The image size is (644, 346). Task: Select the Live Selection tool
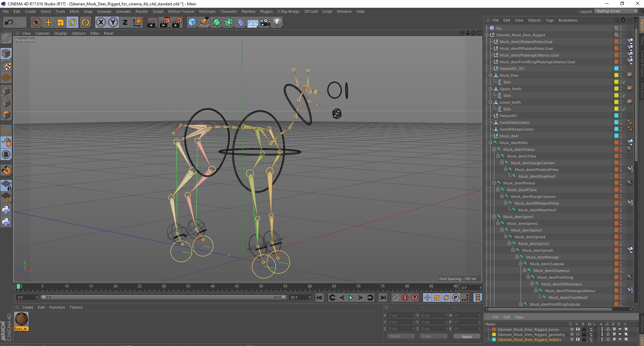tap(36, 22)
